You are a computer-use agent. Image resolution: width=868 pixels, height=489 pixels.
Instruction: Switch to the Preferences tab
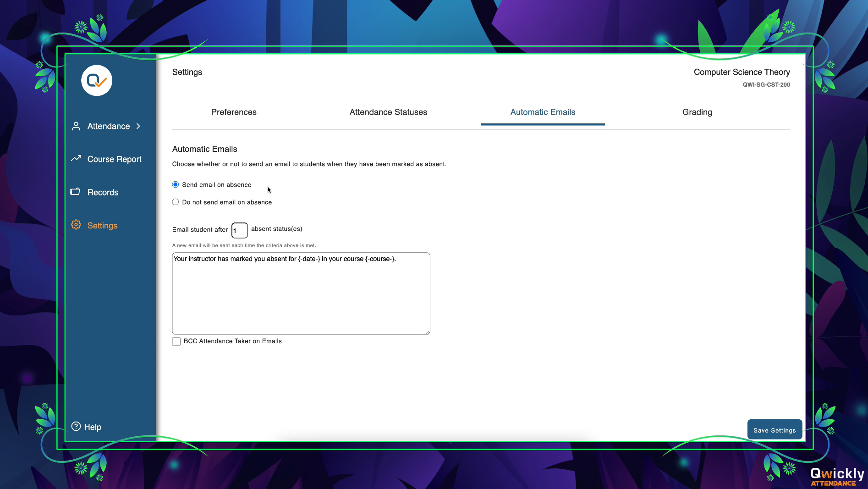pyautogui.click(x=234, y=112)
